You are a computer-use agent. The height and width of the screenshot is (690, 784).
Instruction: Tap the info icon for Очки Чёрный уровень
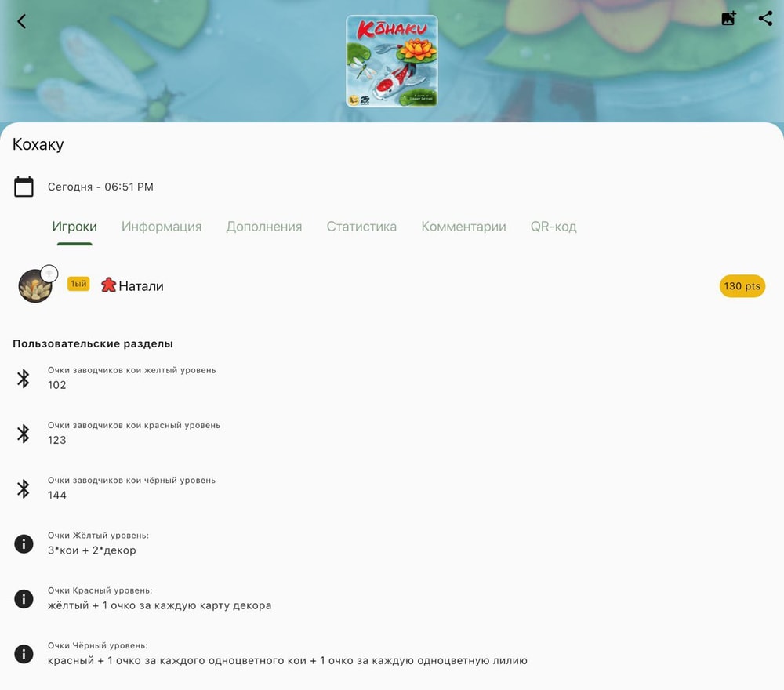click(24, 653)
